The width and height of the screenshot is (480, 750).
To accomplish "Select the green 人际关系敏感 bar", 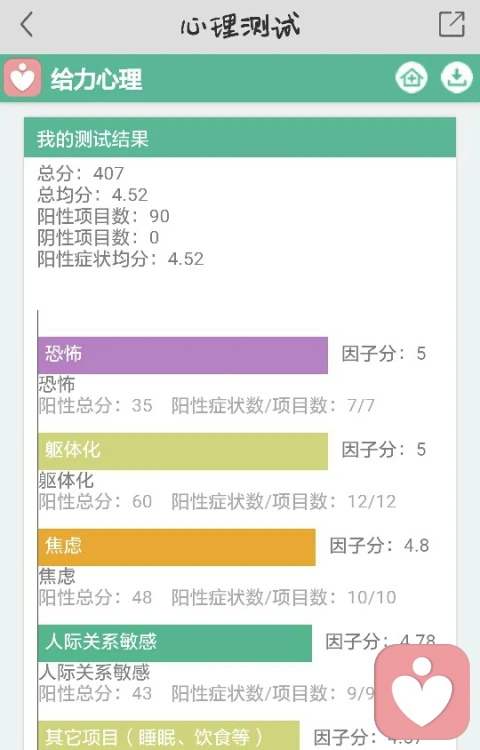I will click(x=175, y=643).
